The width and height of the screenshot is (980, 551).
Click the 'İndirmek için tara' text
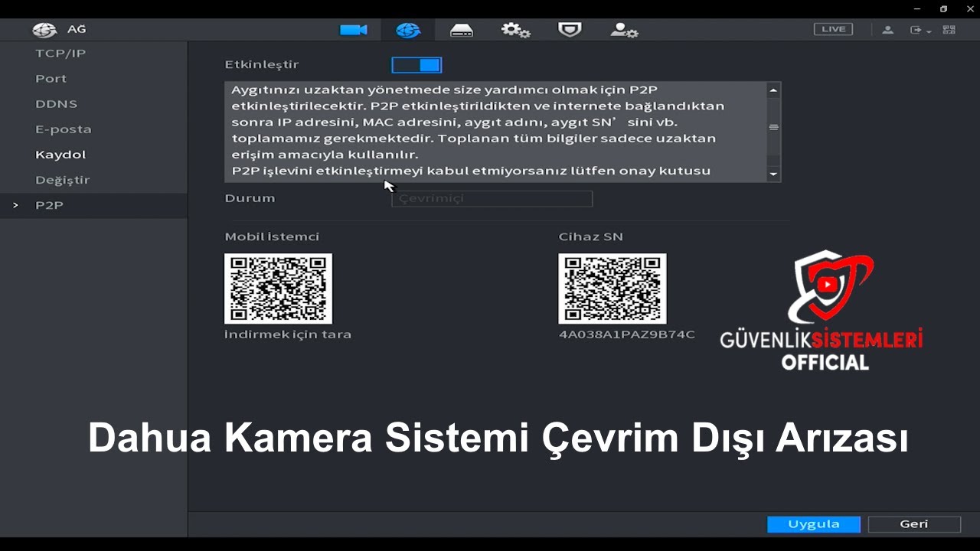coord(288,334)
